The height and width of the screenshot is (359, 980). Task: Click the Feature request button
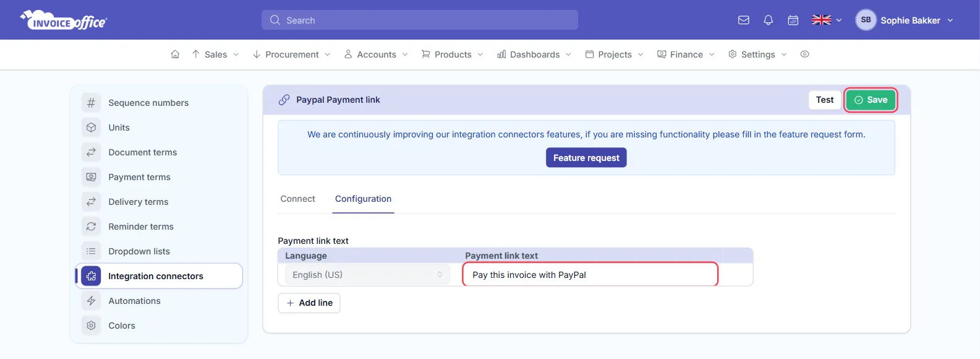[586, 158]
